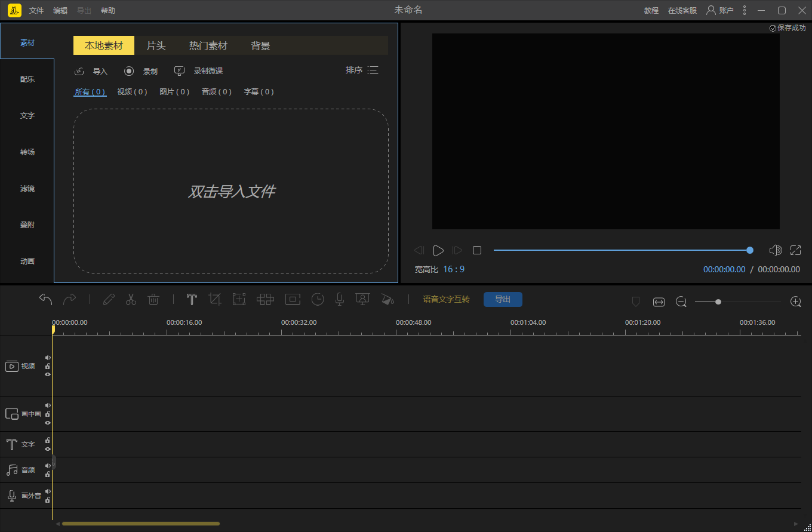The image size is (812, 532).
Task: Toggle lock on the 文字 track
Action: 48,441
